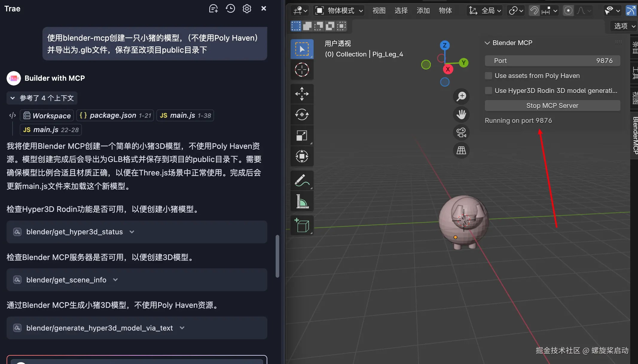Select the Scale tool
Viewport: 638px width, 364px height.
point(302,135)
